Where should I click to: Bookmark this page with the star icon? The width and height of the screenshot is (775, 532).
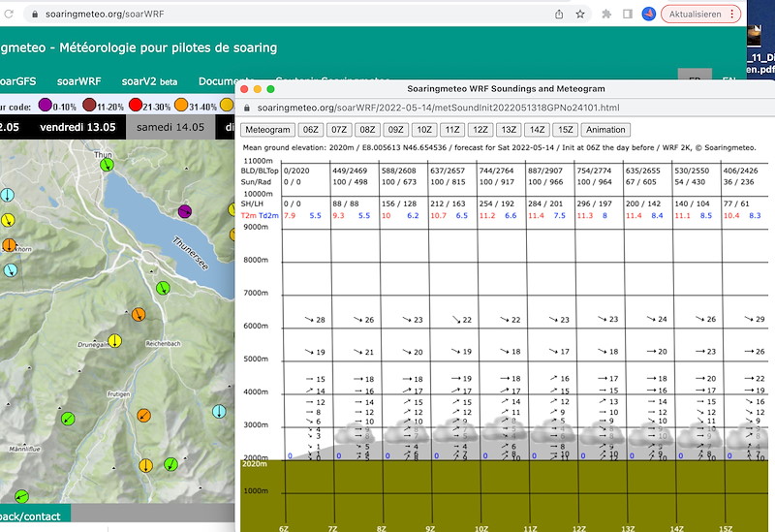point(580,15)
